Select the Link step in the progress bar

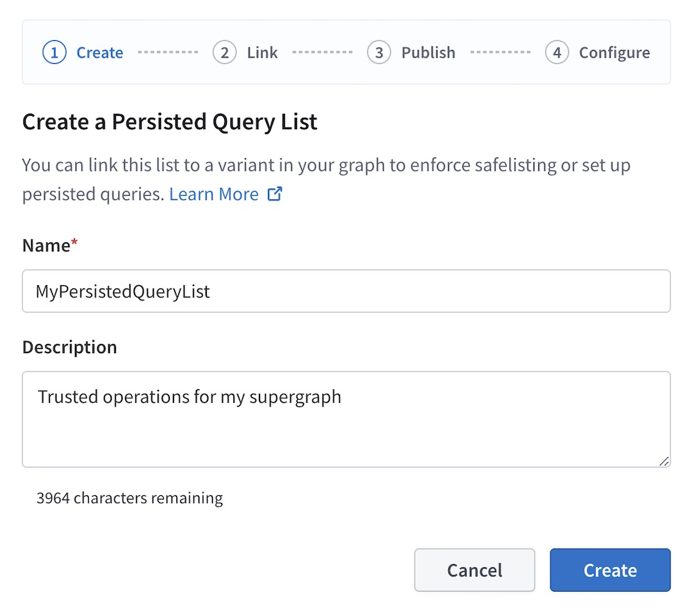tap(261, 52)
